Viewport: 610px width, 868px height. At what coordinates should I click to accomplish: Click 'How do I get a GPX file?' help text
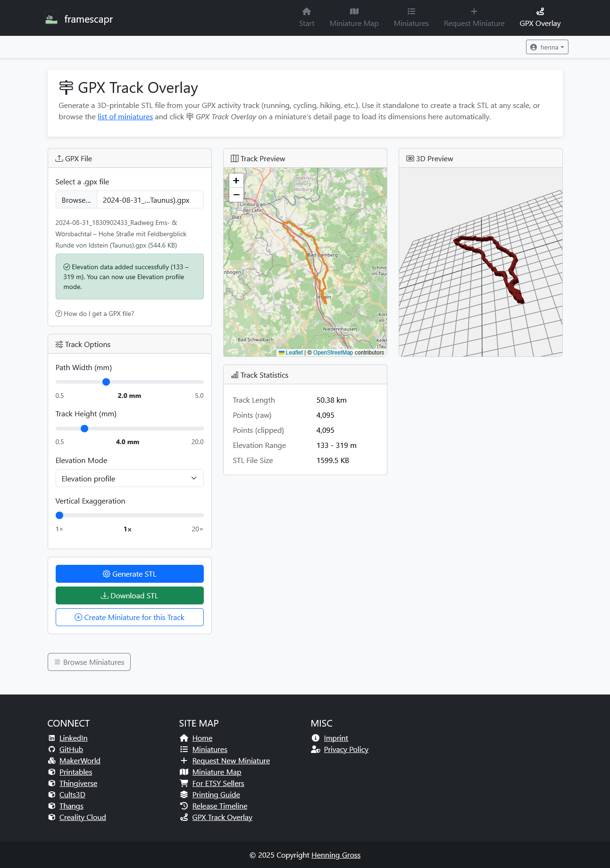click(99, 314)
